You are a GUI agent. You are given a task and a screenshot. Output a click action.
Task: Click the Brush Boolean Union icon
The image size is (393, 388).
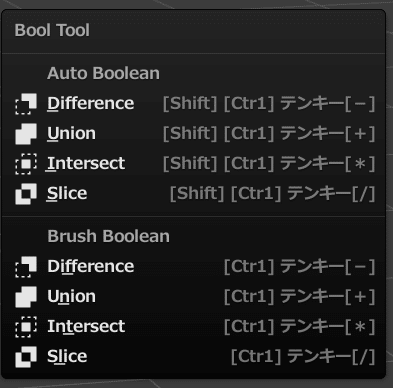pyautogui.click(x=26, y=297)
